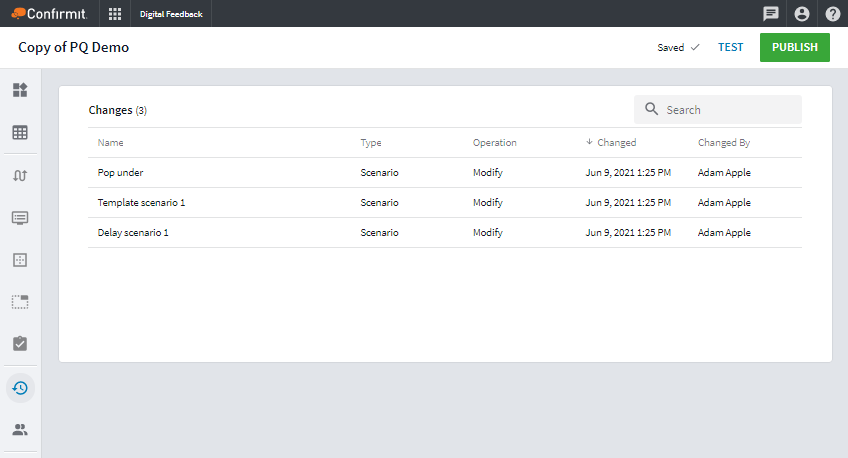Open the users people sidebar icon
The height and width of the screenshot is (458, 848).
point(20,430)
